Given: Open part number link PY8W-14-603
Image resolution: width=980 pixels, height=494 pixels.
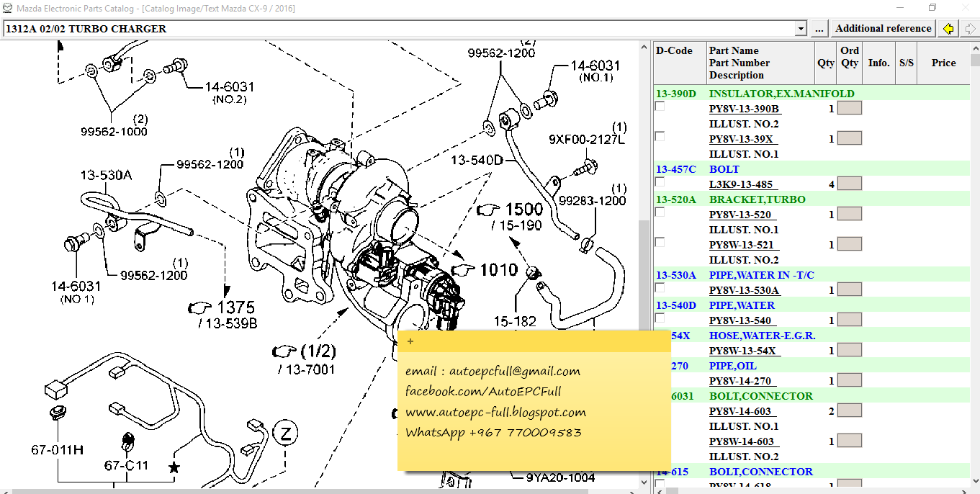Looking at the screenshot, I should (742, 441).
